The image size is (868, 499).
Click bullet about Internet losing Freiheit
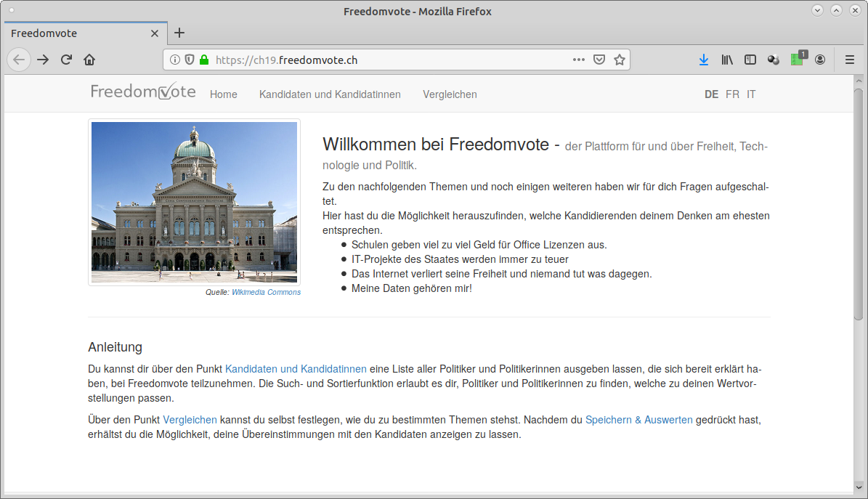click(501, 274)
